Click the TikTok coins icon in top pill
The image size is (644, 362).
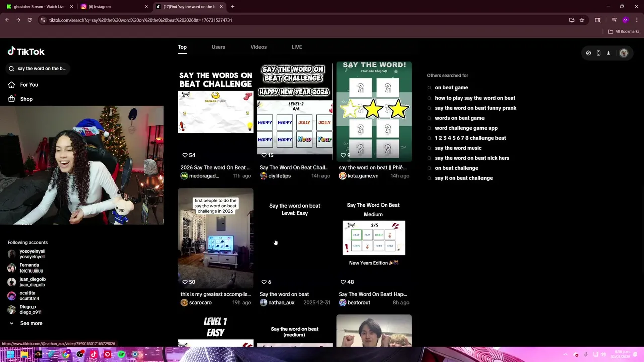coord(588,53)
